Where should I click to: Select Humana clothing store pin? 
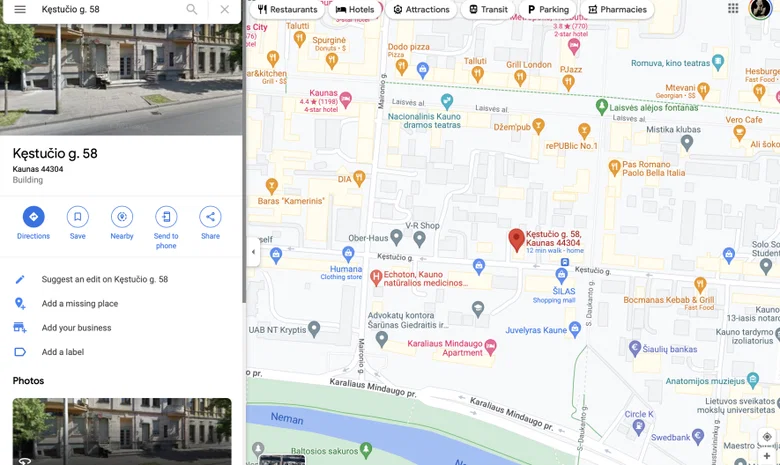tap(348, 254)
